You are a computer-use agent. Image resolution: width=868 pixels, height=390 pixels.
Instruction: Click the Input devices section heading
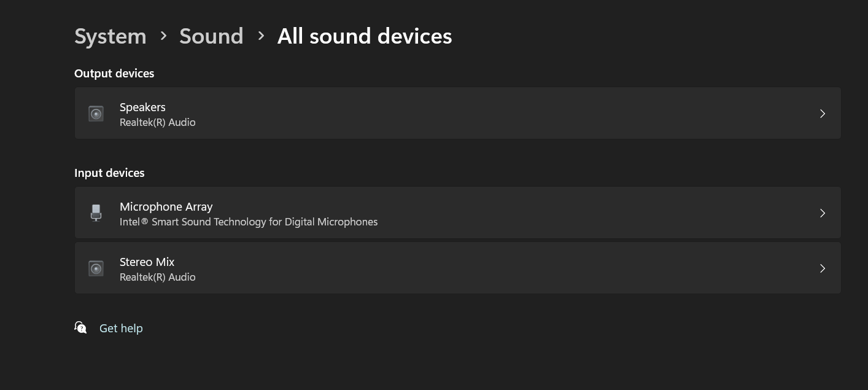click(x=109, y=173)
